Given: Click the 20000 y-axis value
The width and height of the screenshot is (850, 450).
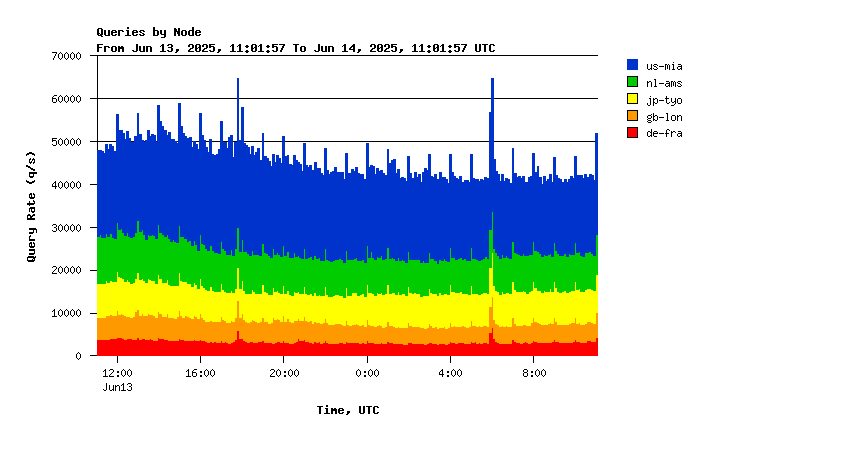Looking at the screenshot, I should pos(67,270).
